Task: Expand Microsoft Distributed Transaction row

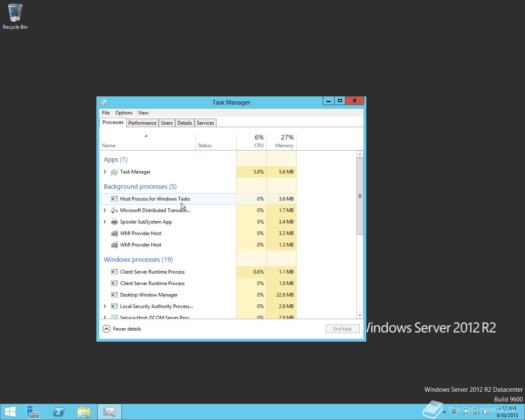Action: (105, 210)
